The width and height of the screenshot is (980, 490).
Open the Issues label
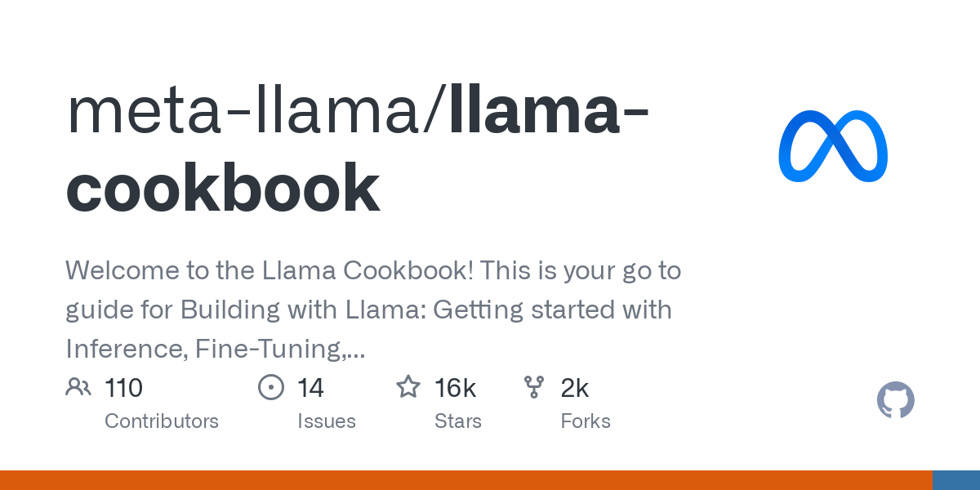(x=327, y=421)
